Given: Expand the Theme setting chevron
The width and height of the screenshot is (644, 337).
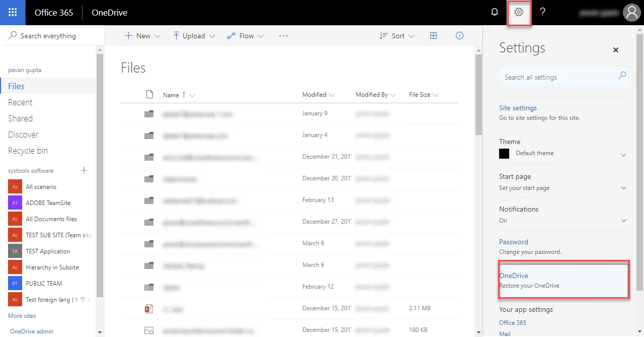Looking at the screenshot, I should 623,155.
